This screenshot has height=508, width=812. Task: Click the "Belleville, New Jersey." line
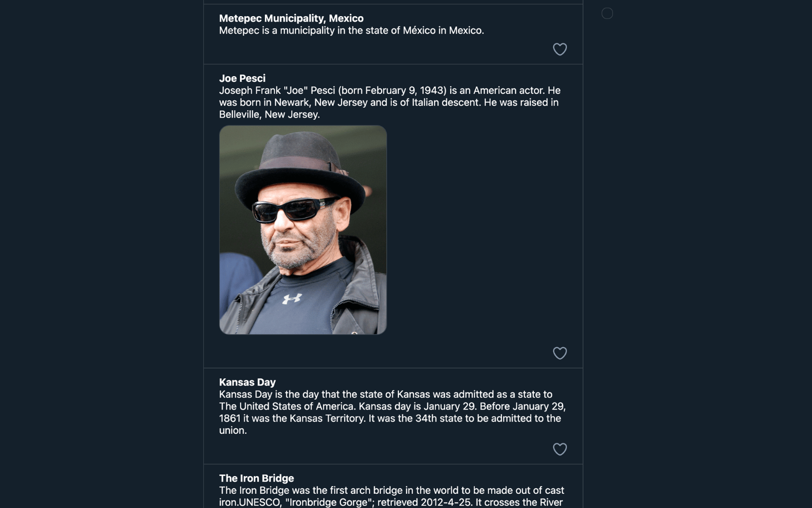click(269, 114)
